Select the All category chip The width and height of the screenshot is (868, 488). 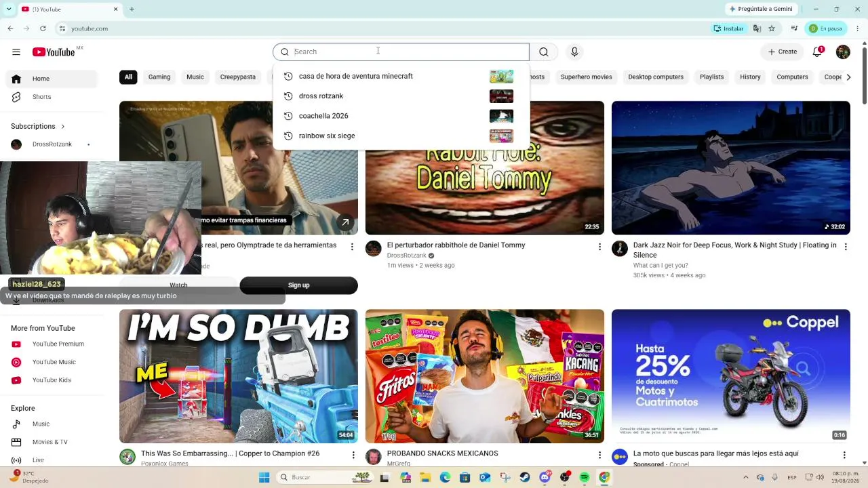[x=128, y=77]
